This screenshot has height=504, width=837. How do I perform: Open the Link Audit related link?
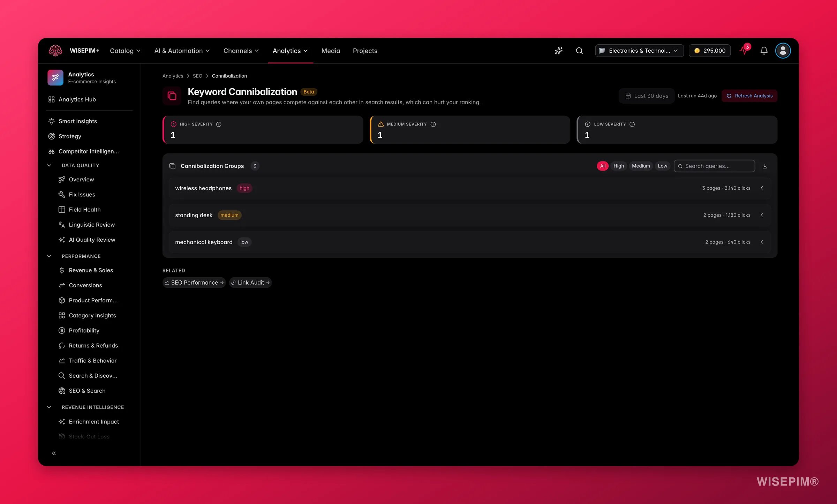(x=250, y=283)
